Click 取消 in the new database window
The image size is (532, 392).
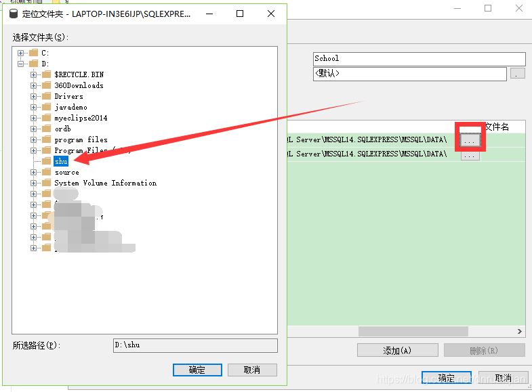click(x=503, y=378)
